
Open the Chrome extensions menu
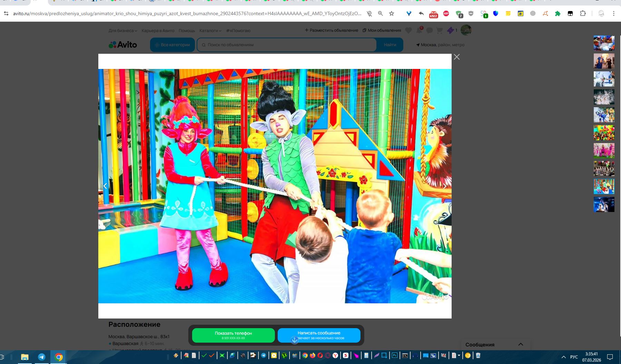coord(583,13)
